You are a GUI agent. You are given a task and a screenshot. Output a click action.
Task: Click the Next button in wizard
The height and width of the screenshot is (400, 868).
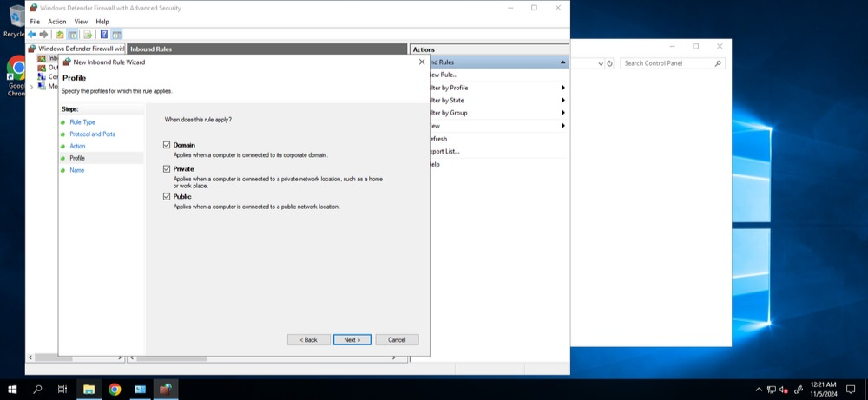pyautogui.click(x=352, y=339)
